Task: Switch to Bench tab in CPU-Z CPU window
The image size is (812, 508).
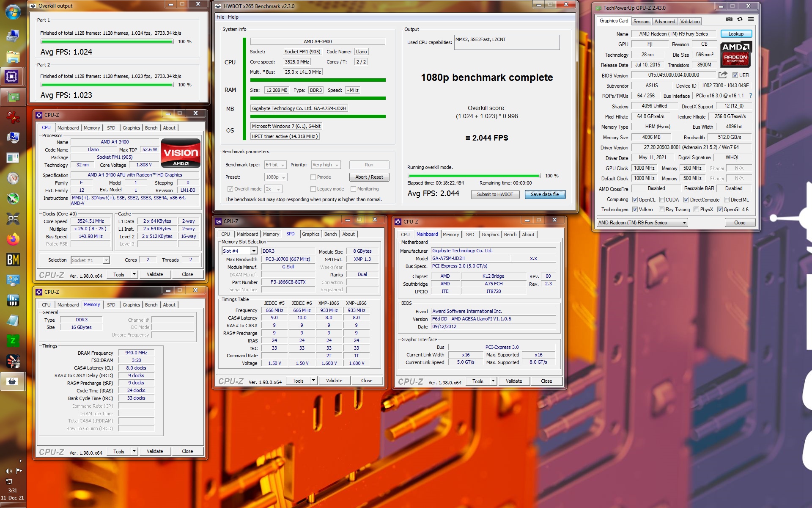Action: click(x=151, y=128)
